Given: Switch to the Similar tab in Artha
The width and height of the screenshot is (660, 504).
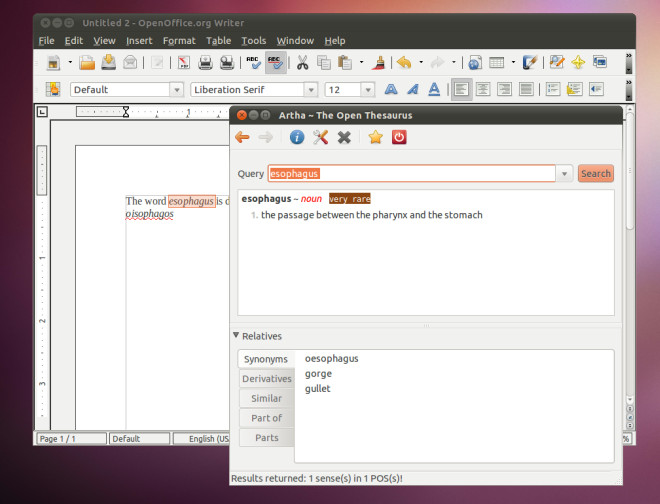Looking at the screenshot, I should 266,398.
